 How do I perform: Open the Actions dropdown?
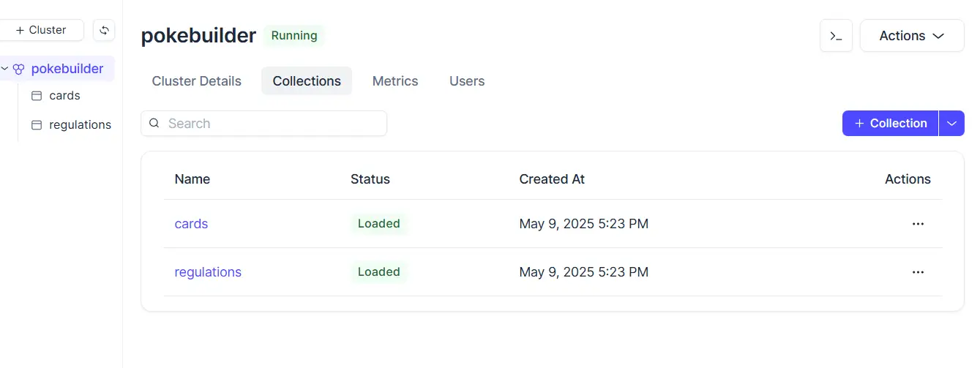(912, 36)
